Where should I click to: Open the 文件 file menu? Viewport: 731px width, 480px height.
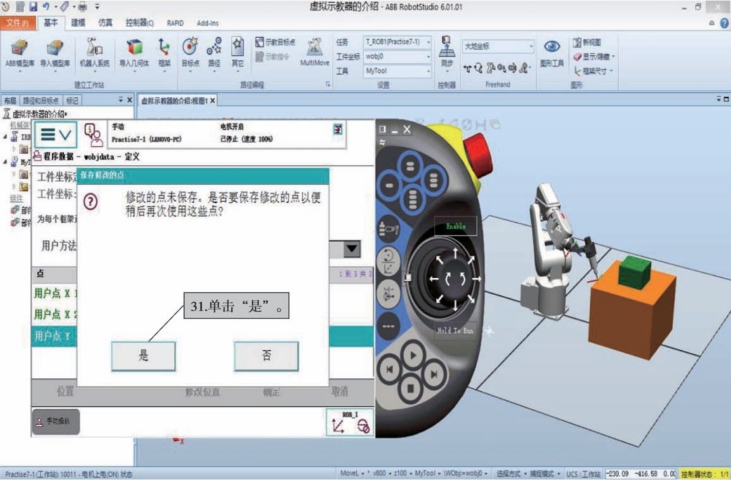pos(18,23)
